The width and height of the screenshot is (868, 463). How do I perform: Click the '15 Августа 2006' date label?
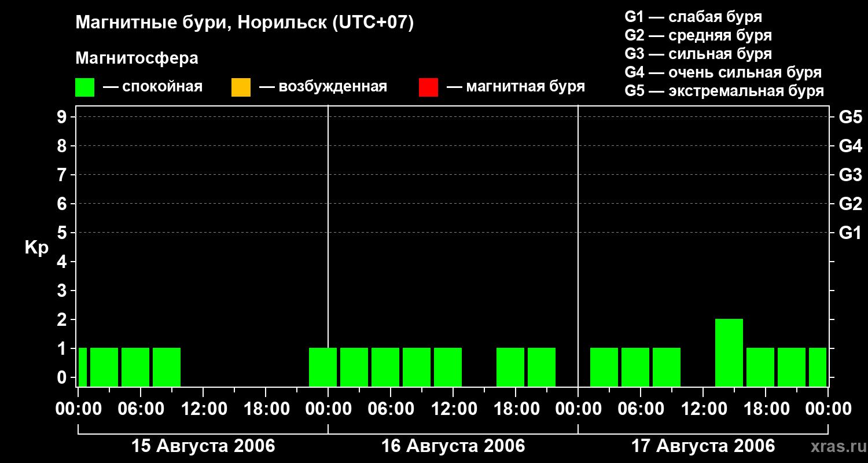point(203,446)
